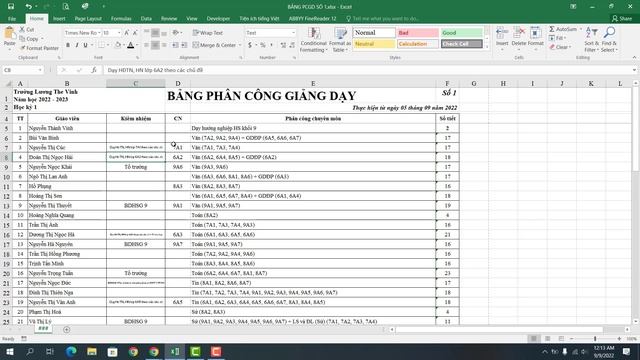
Task: Change text orientation
Action: click(176, 33)
